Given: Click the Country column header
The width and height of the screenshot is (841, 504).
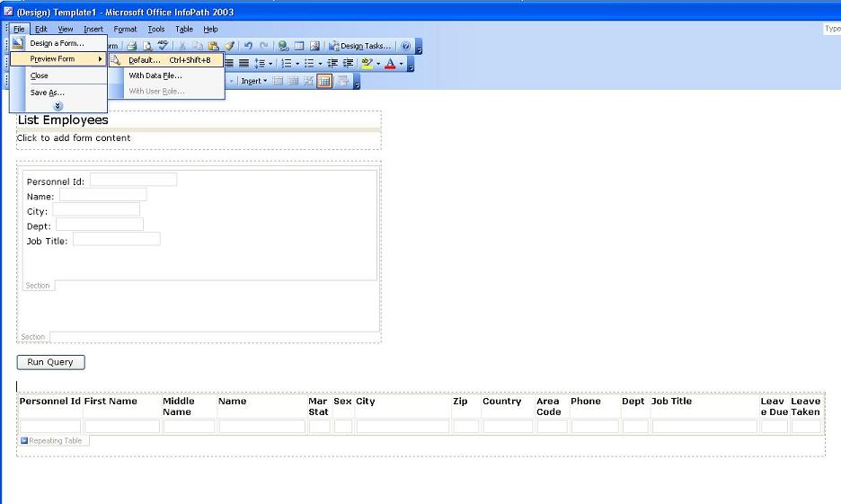Looking at the screenshot, I should coord(501,401).
